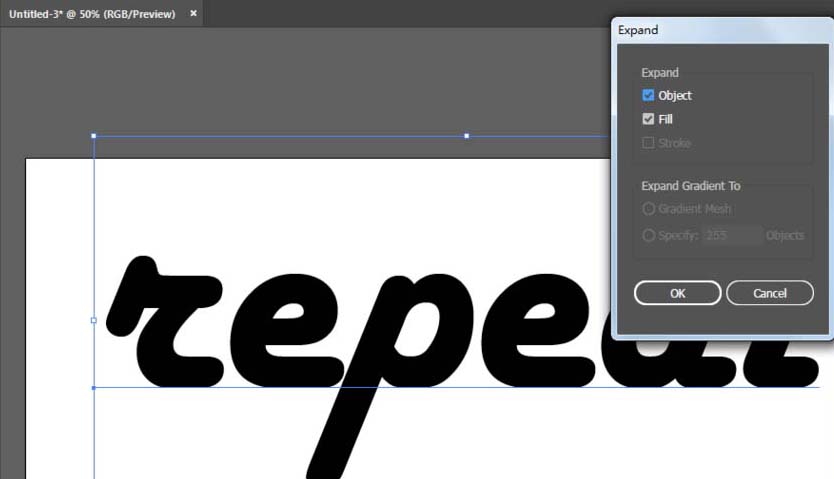Click the left-middle bounding box handle
This screenshot has height=479, width=834.
(x=94, y=321)
